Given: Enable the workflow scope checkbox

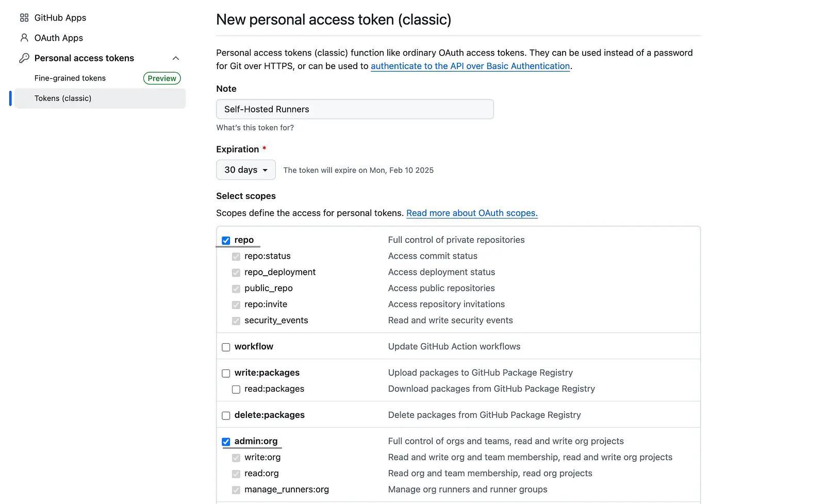Looking at the screenshot, I should pyautogui.click(x=226, y=347).
